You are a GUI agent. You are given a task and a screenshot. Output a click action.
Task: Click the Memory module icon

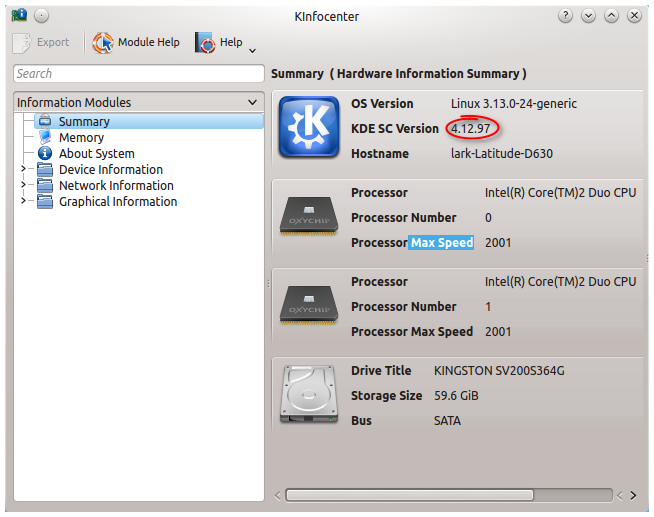[44, 138]
